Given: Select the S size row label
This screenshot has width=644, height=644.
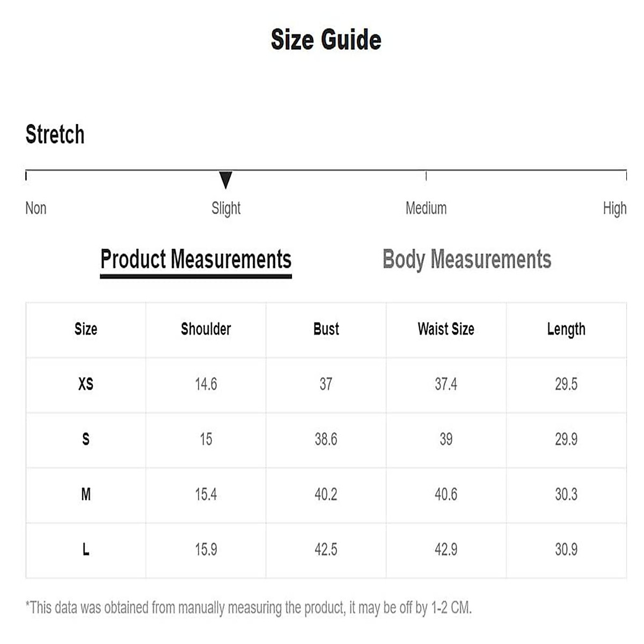Looking at the screenshot, I should [86, 440].
